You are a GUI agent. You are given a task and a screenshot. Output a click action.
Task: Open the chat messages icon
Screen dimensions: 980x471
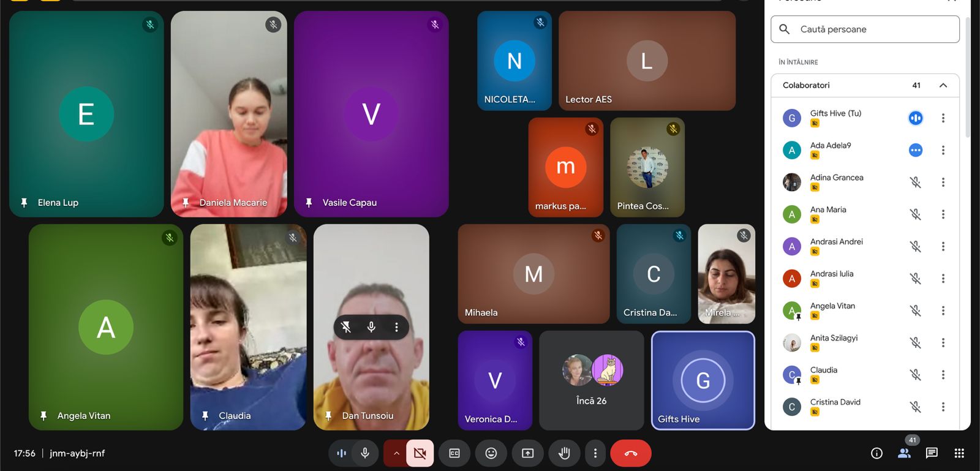931,453
